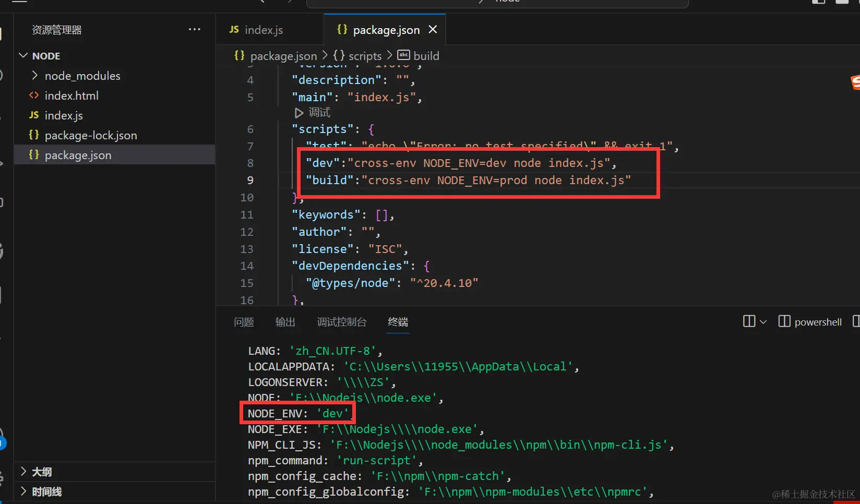Image resolution: width=860 pixels, height=504 pixels.
Task: Click the "build" script line in editor
Action: click(x=468, y=181)
